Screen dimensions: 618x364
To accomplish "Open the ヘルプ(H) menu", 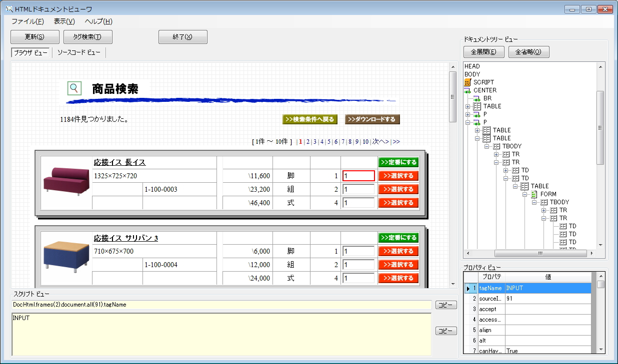I will pyautogui.click(x=98, y=21).
